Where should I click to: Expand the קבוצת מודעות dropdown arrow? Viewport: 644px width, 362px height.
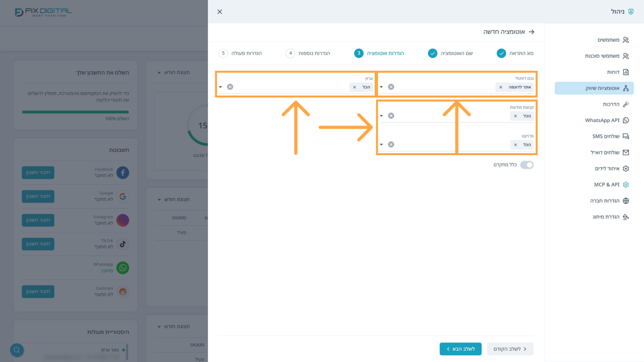tap(381, 116)
